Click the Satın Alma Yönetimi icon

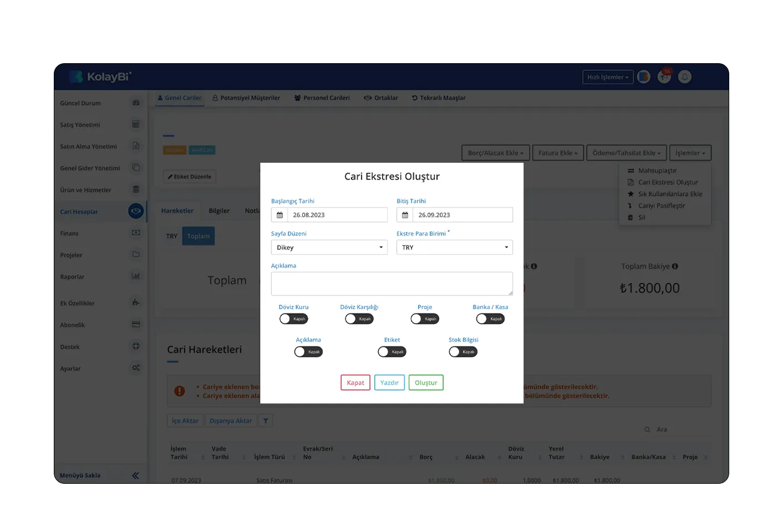click(x=136, y=146)
